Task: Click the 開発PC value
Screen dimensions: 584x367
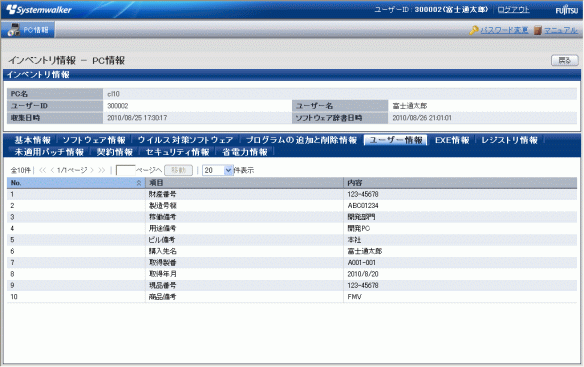Action: (x=359, y=228)
